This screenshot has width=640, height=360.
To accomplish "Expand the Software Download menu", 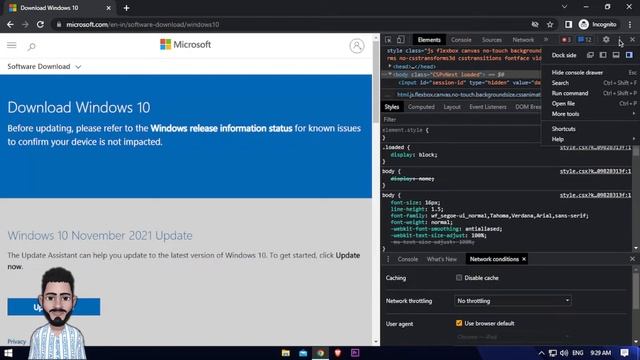I will click(44, 67).
